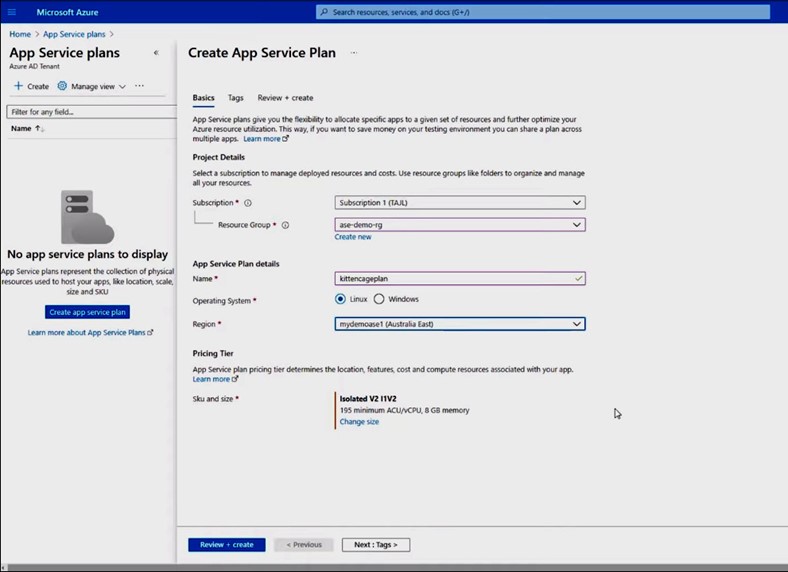The width and height of the screenshot is (788, 572).
Task: Click the Name field containing kittencageplan
Action: [460, 278]
